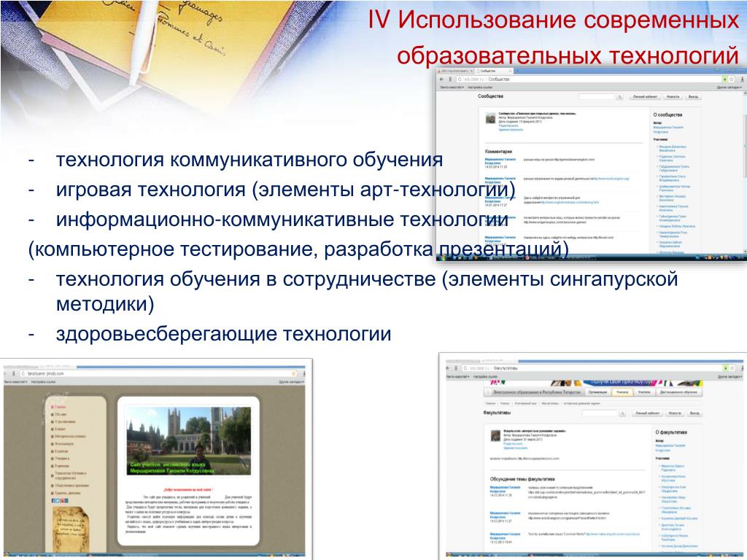Image resolution: width=747 pixels, height=560 pixels.
Task: Click bookmark star in jimdo browser window
Action: (293, 373)
